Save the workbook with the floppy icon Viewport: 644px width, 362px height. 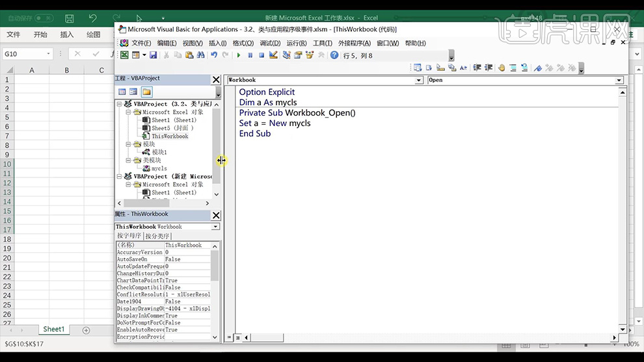tap(153, 55)
